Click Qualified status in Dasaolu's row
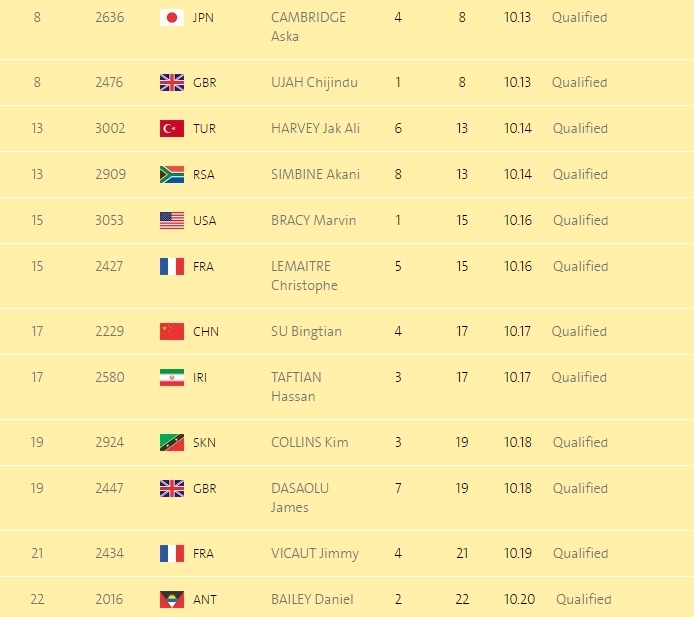The image size is (694, 617). click(579, 488)
